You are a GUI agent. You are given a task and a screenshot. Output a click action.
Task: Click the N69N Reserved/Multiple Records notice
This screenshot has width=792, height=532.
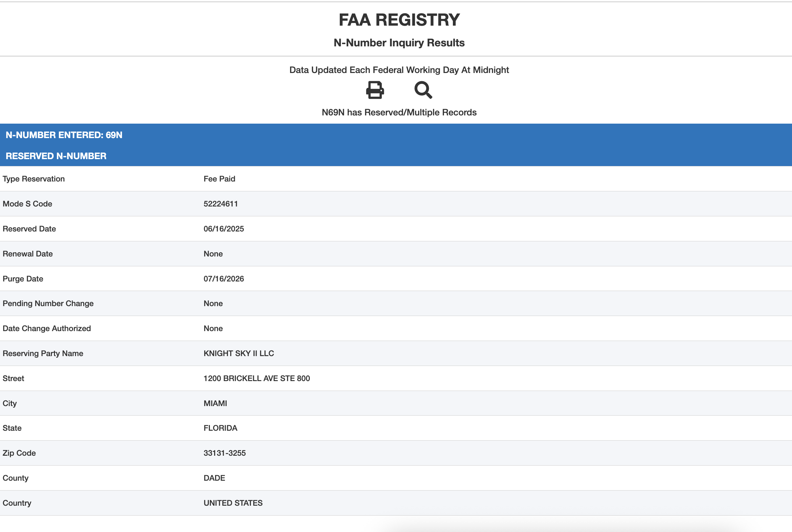click(x=399, y=112)
